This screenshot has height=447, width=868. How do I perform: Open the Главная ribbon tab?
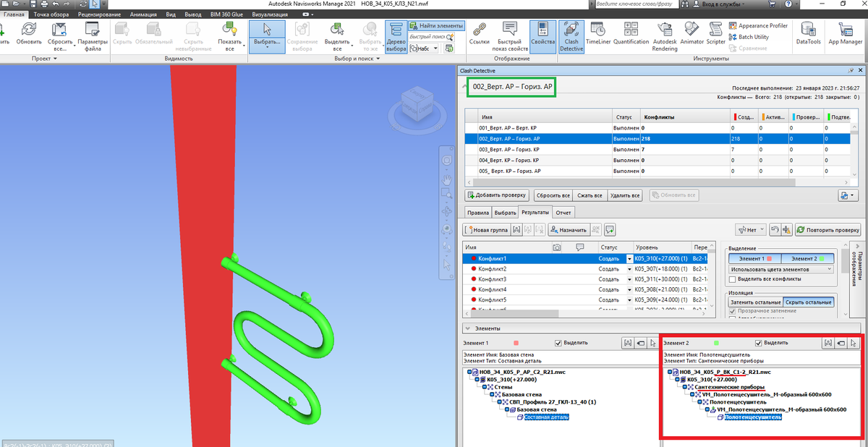click(x=14, y=14)
